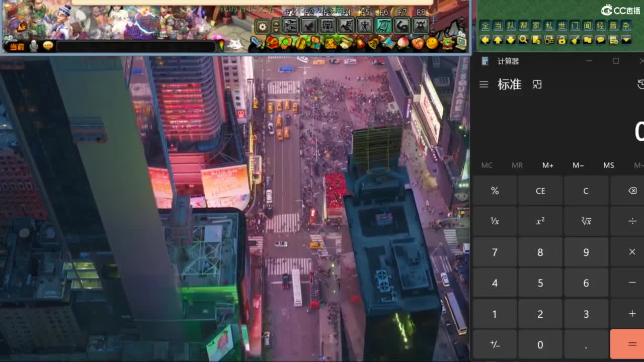Viewport: 644px width, 362px height.
Task: Open the red treasure chest icon
Action: click(x=272, y=43)
